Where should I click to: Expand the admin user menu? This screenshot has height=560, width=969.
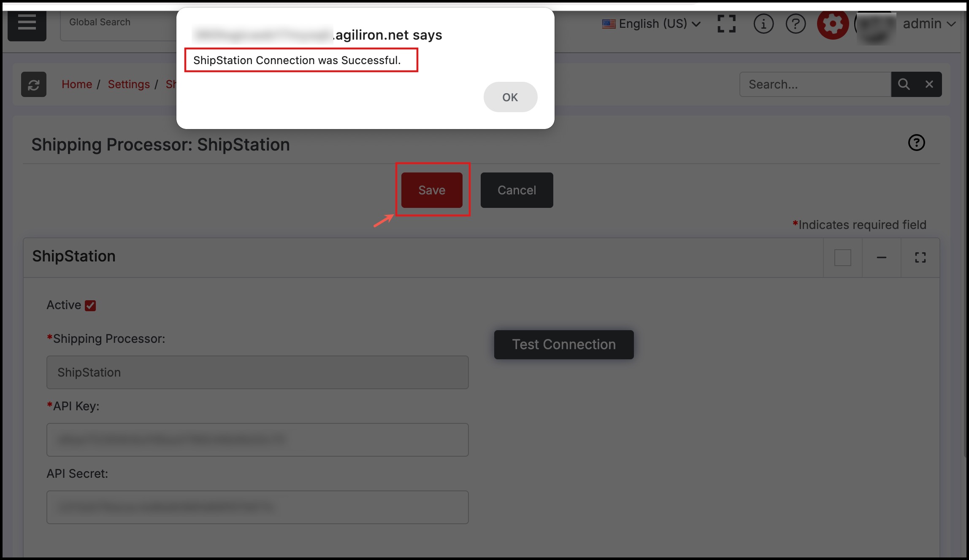pyautogui.click(x=928, y=24)
